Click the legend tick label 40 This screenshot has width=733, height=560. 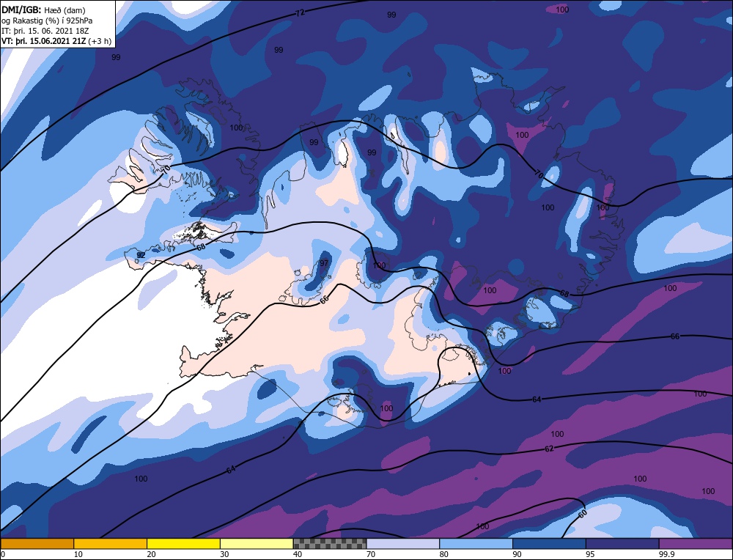(x=298, y=554)
